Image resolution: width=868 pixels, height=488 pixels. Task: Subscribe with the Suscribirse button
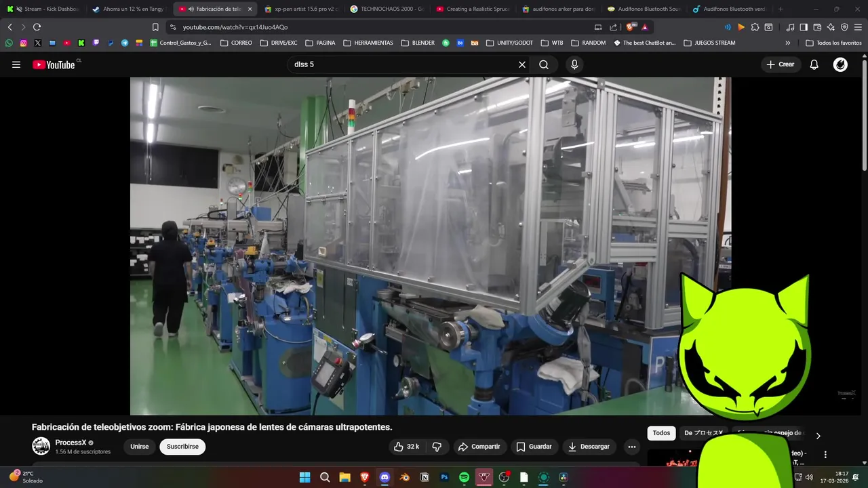click(x=182, y=447)
